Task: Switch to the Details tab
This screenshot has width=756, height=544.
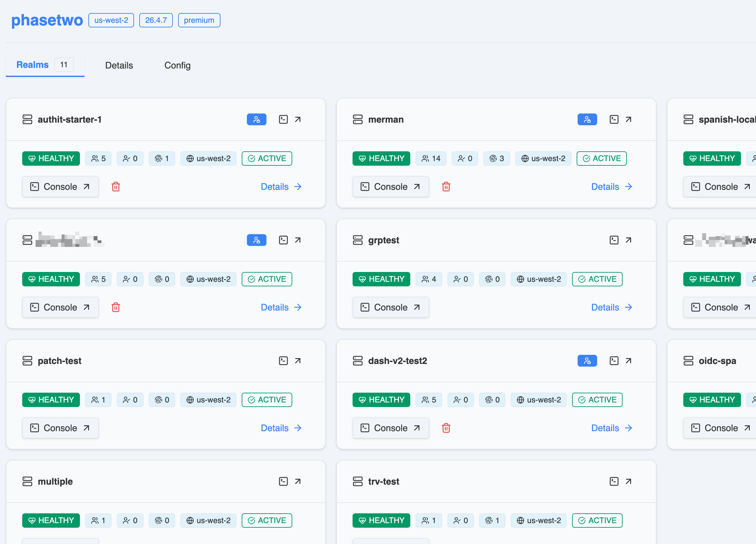Action: click(119, 65)
